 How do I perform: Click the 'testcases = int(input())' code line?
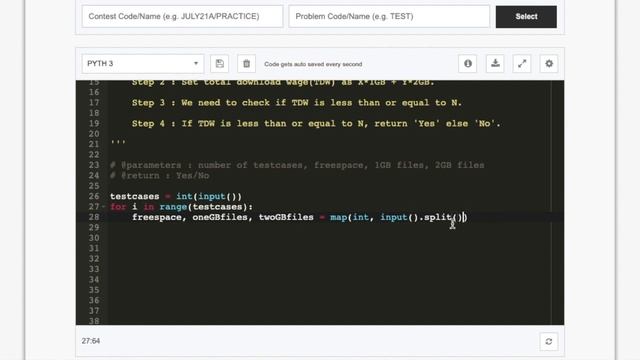(x=176, y=196)
